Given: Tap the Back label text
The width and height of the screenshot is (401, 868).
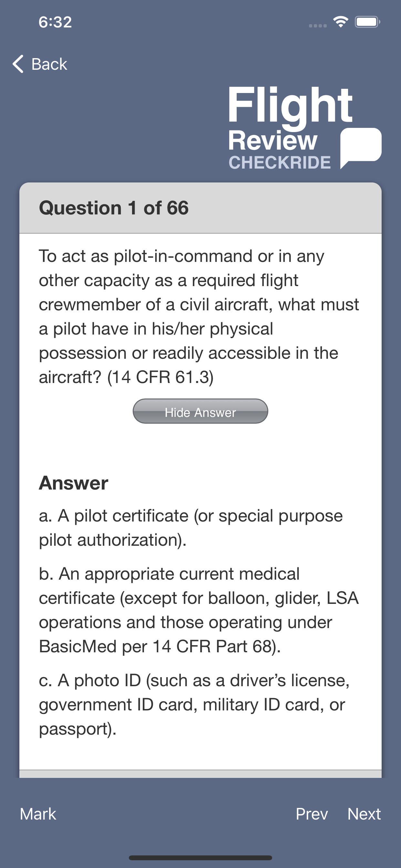Looking at the screenshot, I should (49, 64).
